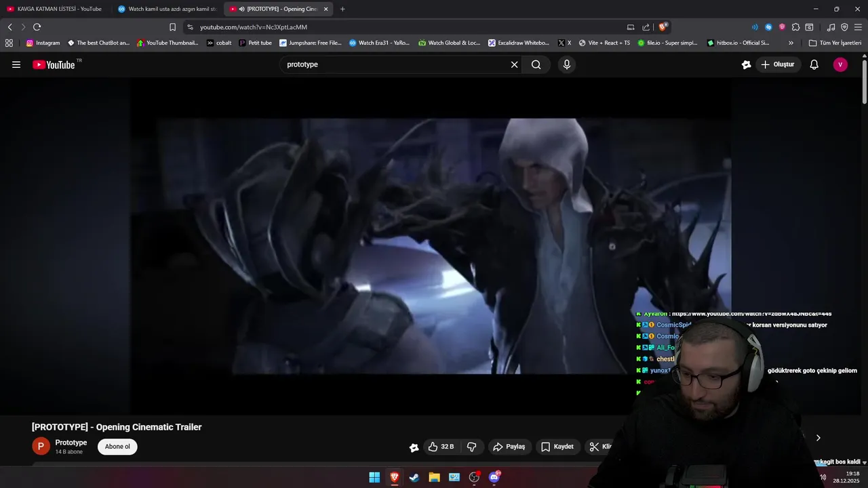
Task: Reload the current page
Action: 37,27
